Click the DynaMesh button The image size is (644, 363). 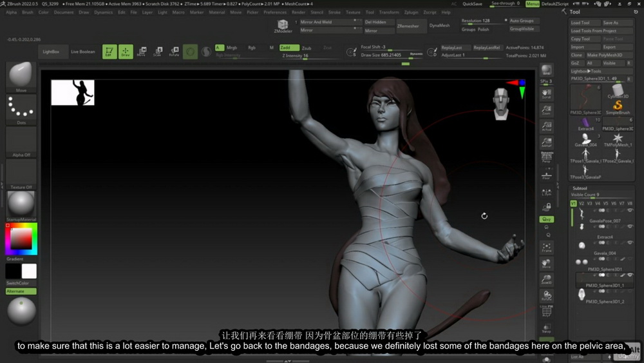click(439, 26)
